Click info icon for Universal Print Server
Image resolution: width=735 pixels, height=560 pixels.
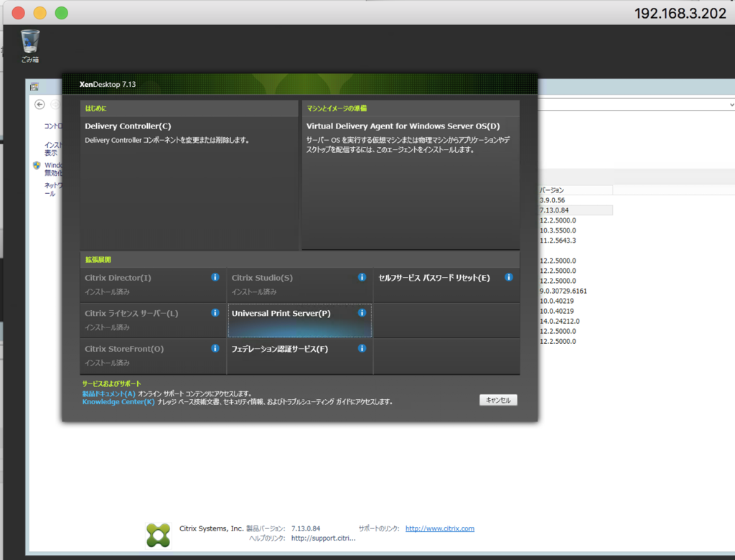362,313
